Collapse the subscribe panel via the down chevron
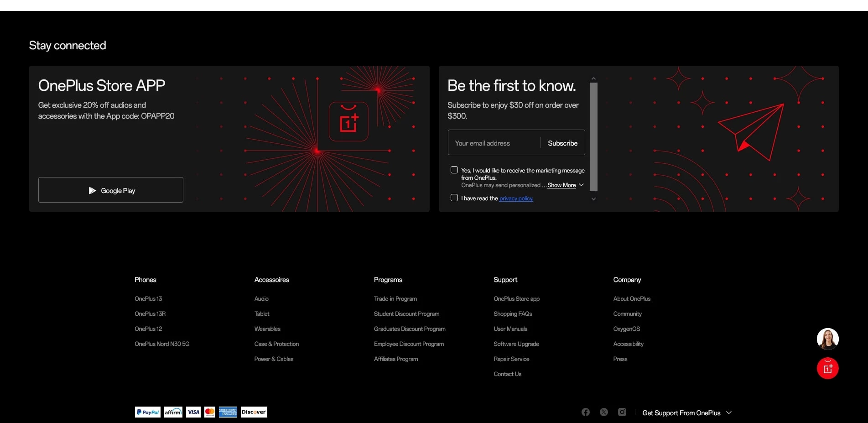 [x=593, y=199]
